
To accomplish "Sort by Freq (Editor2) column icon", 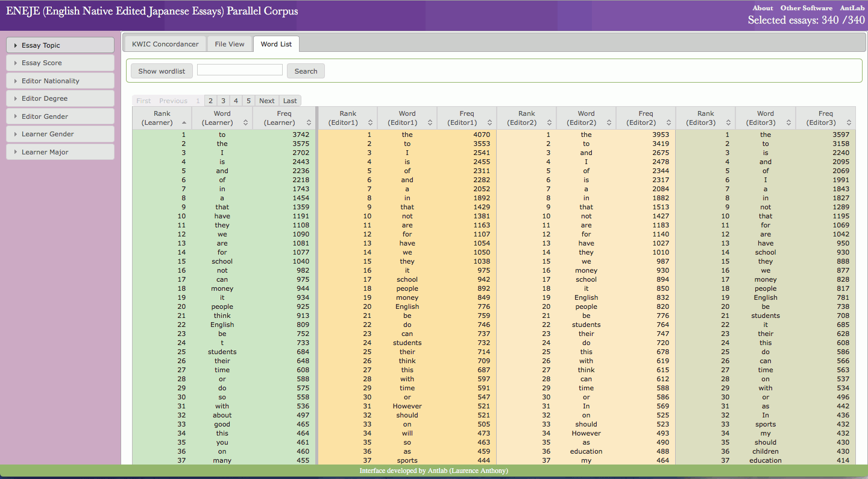I will [x=669, y=122].
